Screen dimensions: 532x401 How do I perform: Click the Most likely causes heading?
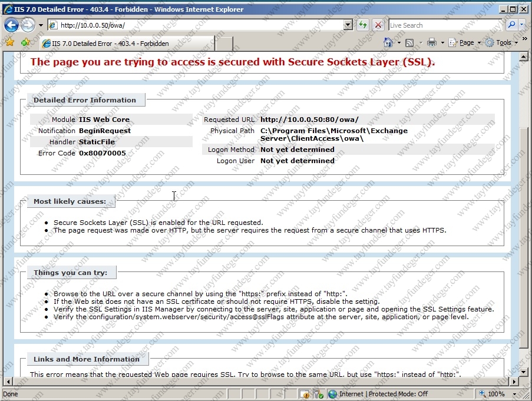[x=70, y=201]
